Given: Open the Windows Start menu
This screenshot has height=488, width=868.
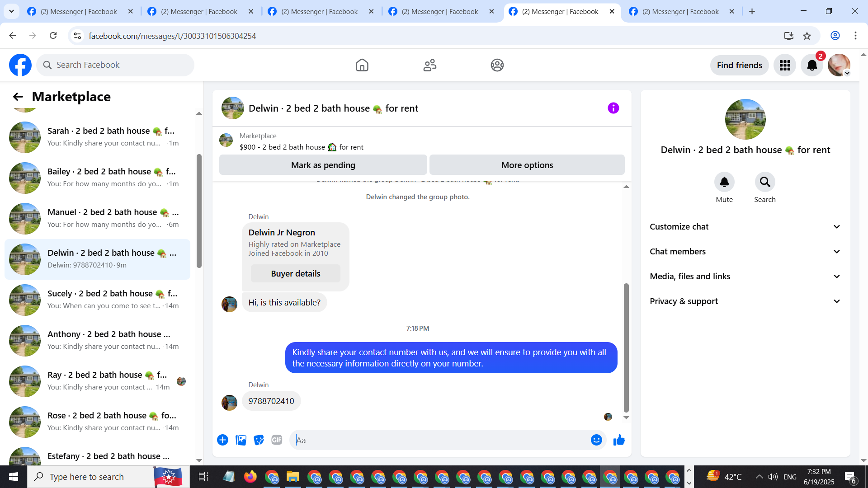Looking at the screenshot, I should click(x=14, y=477).
